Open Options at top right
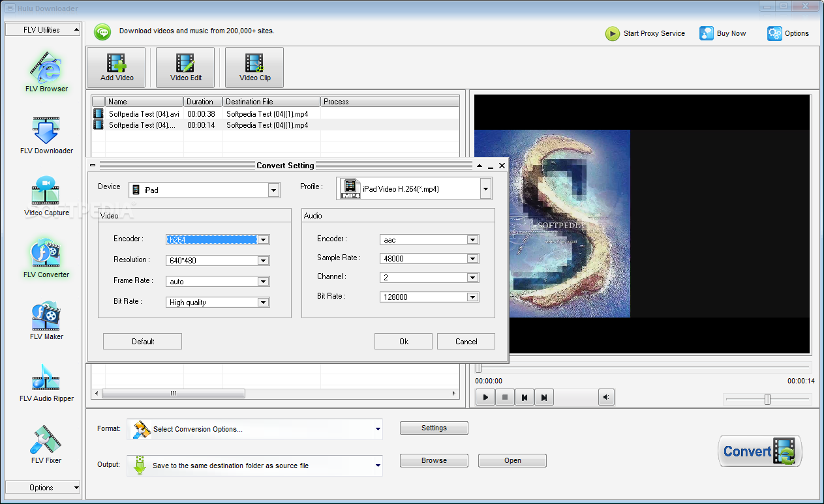This screenshot has height=504, width=824. 788,33
